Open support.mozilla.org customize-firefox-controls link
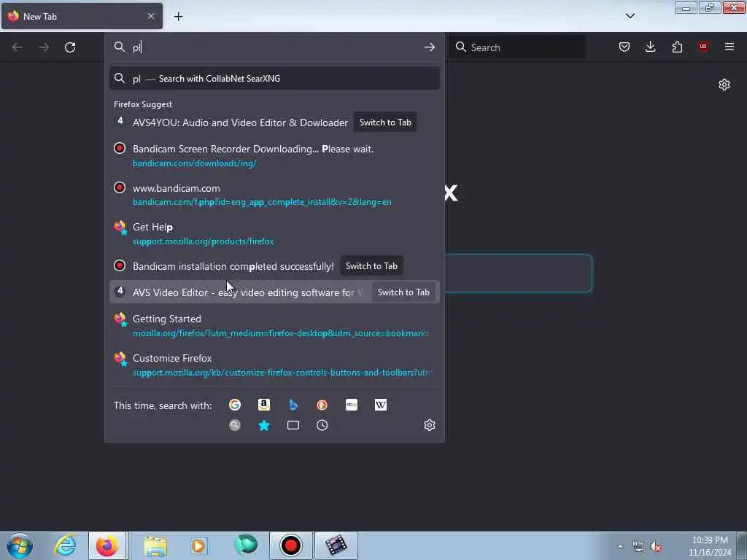747x560 pixels. click(x=282, y=373)
